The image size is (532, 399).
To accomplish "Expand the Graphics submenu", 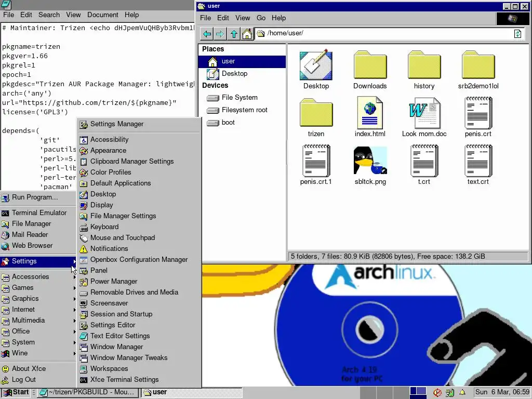I will 38,299.
